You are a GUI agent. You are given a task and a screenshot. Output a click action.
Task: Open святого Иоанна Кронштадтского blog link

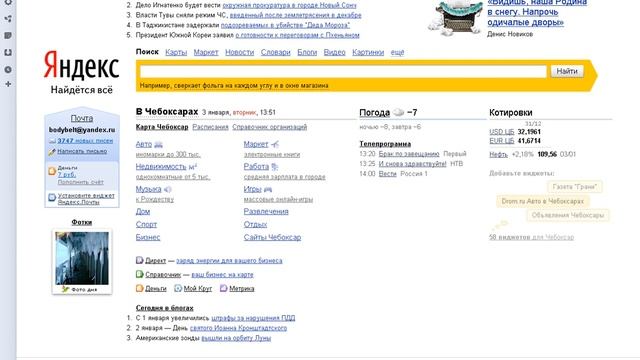click(238, 328)
